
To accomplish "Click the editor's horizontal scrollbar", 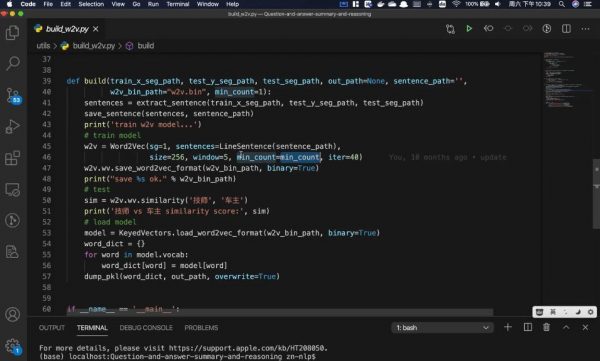I will coord(279,312).
